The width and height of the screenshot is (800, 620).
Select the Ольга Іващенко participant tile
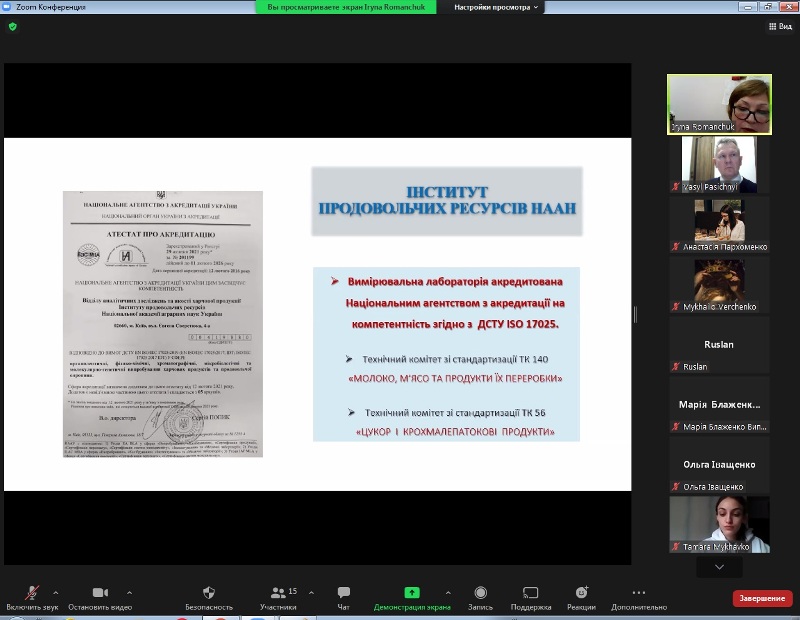click(719, 464)
